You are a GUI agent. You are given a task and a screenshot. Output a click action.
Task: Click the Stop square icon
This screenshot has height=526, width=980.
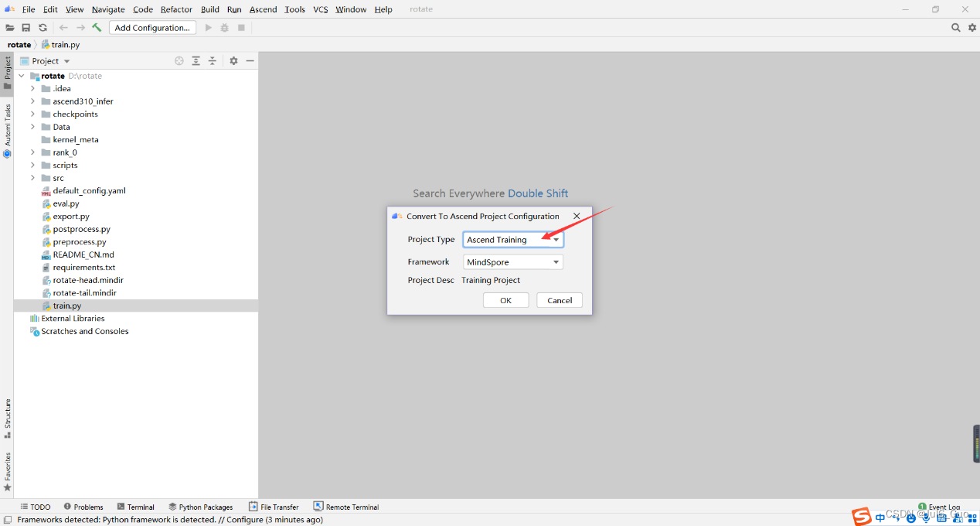[x=241, y=28]
